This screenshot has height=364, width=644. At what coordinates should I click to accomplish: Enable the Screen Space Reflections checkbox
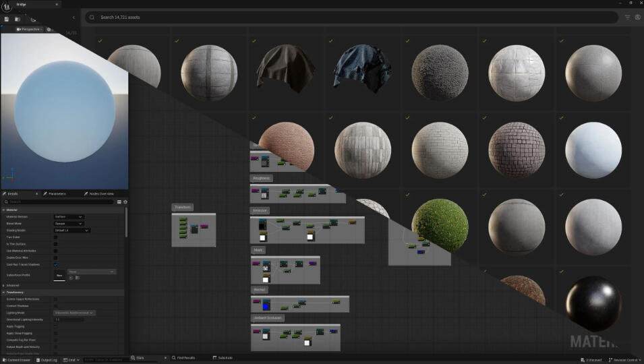coord(55,299)
